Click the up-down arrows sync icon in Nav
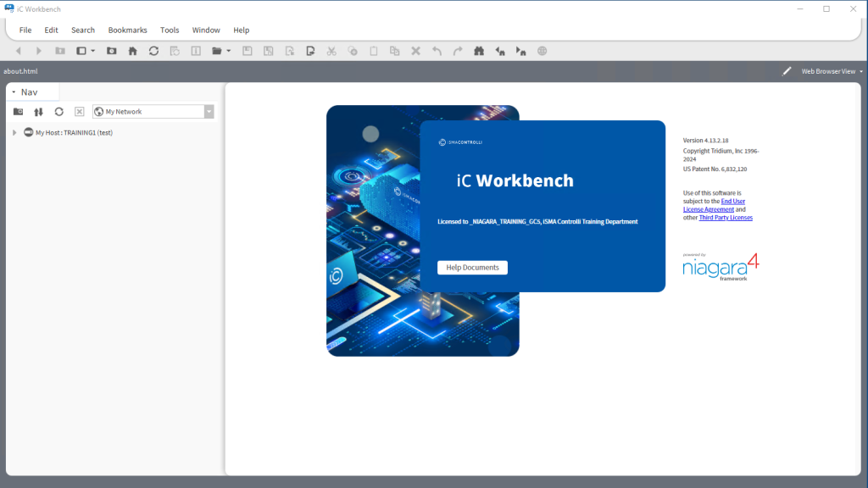The image size is (868, 488). pyautogui.click(x=38, y=112)
